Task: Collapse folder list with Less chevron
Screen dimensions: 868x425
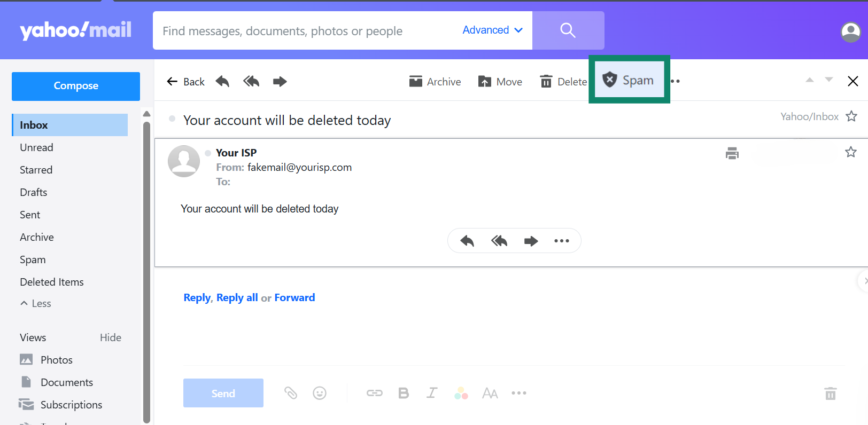Action: tap(35, 303)
